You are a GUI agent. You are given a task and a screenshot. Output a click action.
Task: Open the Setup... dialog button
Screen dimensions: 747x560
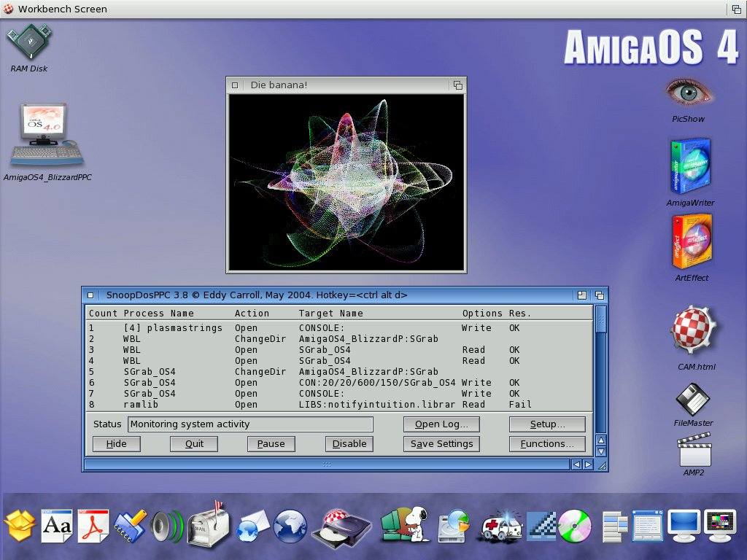[547, 424]
